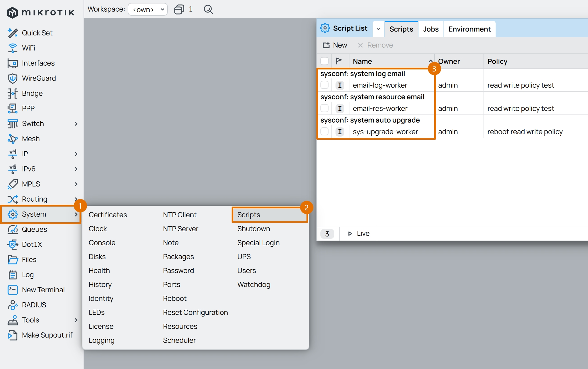Click the Tools icon in sidebar
Viewport: 588px width, 369px height.
(12, 320)
